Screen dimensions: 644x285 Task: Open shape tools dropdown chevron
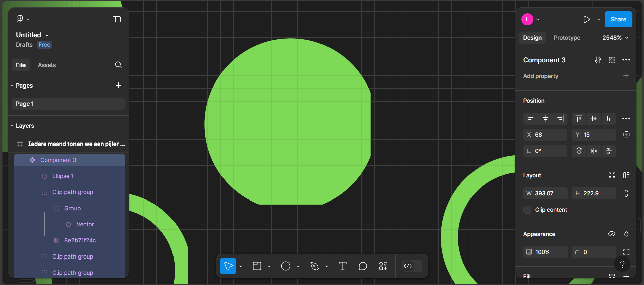click(x=298, y=266)
